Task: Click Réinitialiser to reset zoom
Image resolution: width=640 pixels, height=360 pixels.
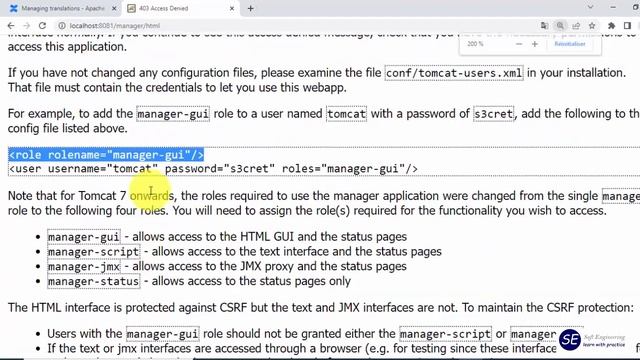Action: coord(570,44)
